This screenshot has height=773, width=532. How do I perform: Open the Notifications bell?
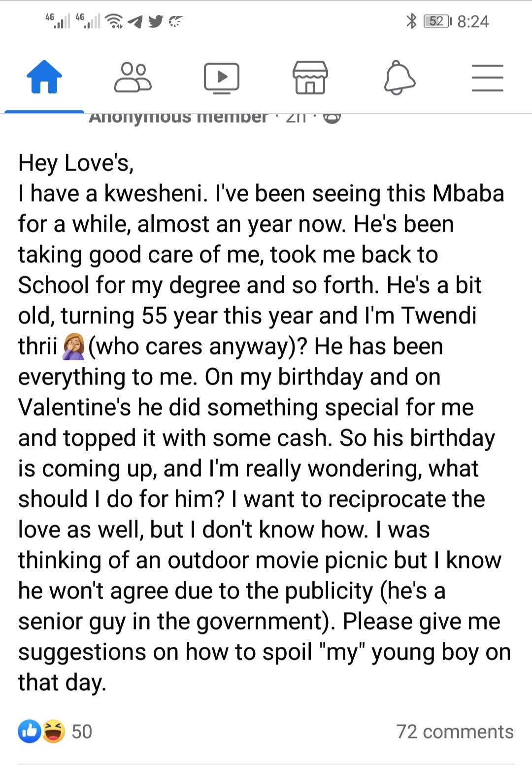pyautogui.click(x=399, y=77)
